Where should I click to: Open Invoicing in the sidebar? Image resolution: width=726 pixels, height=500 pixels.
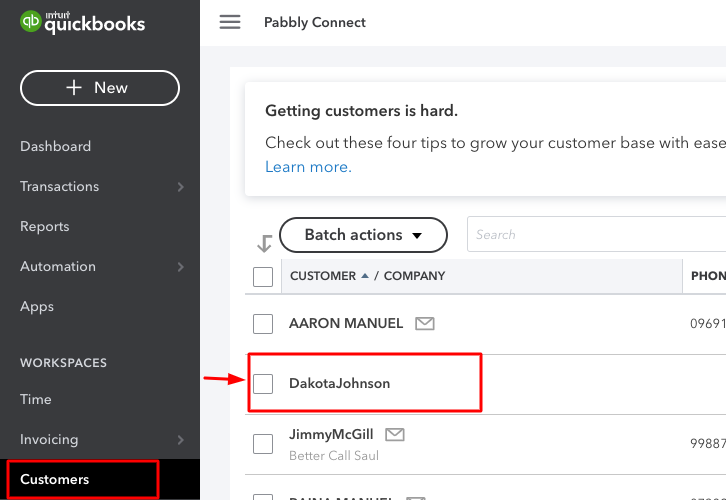pyautogui.click(x=49, y=439)
